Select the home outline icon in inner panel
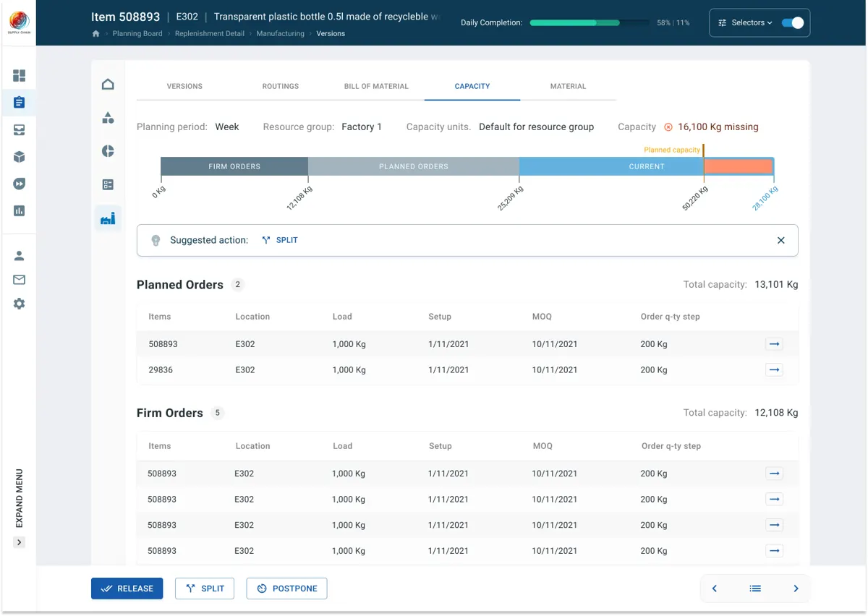The height and width of the screenshot is (616, 868). pos(108,85)
